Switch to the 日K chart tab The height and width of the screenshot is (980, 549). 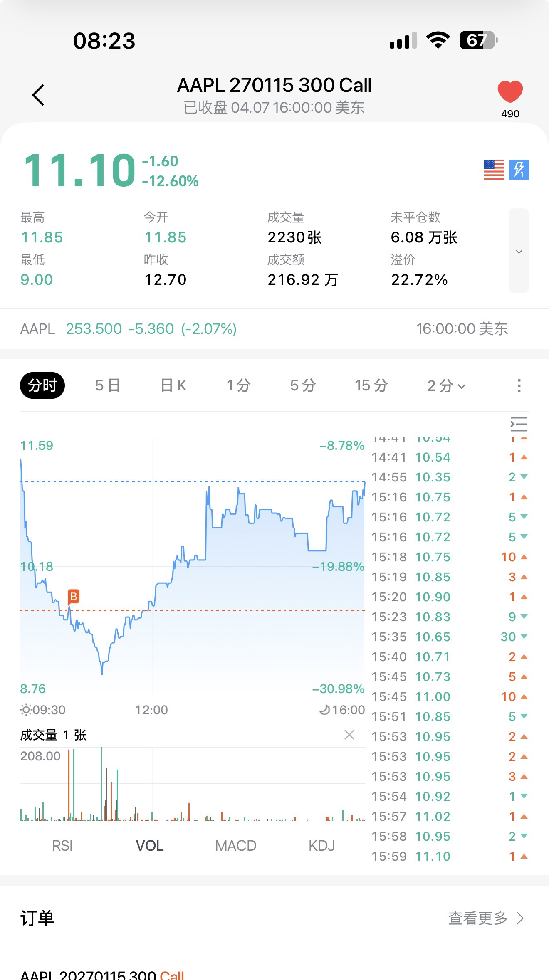click(173, 385)
